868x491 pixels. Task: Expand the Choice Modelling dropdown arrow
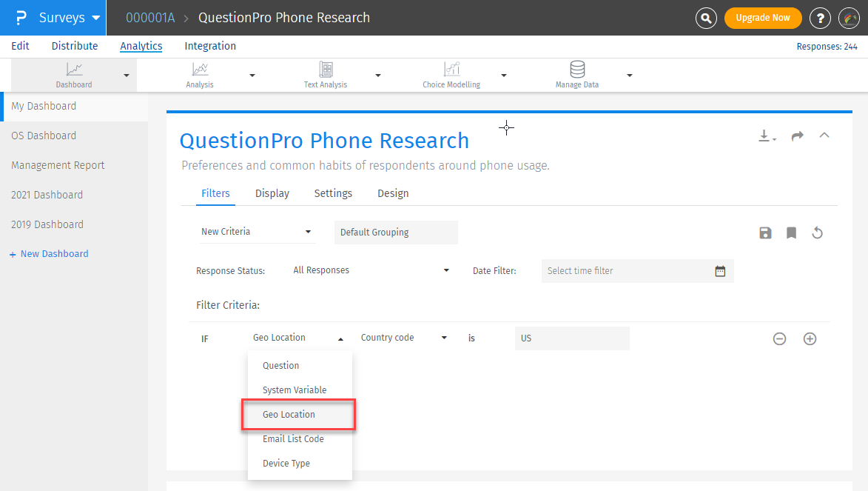504,76
